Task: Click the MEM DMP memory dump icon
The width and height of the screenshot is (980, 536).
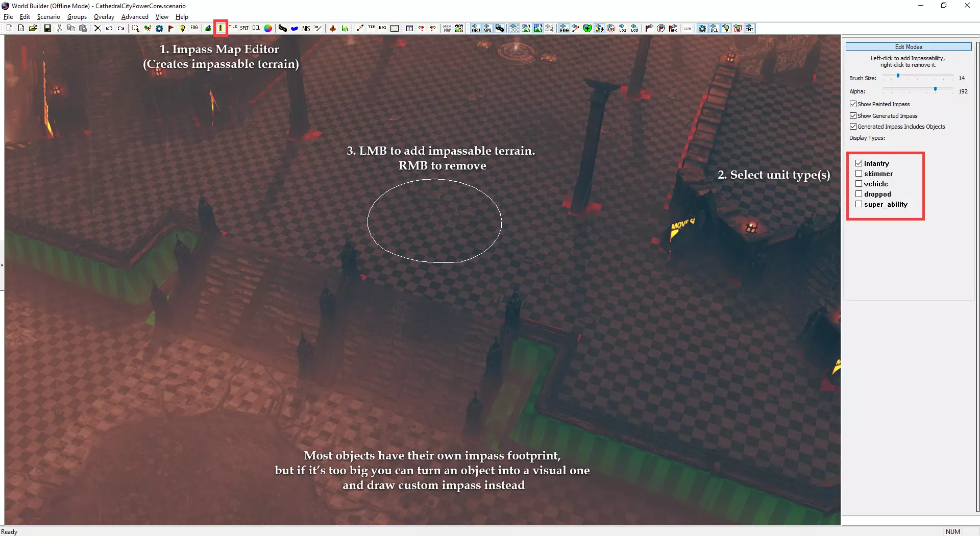Action: click(447, 29)
